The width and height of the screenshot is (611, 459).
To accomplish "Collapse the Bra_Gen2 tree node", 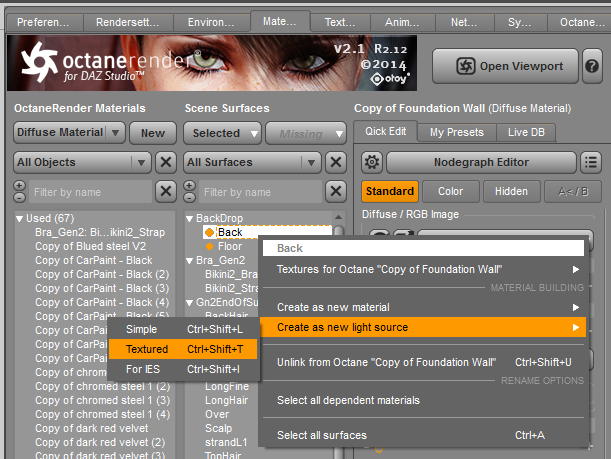I will tap(189, 261).
